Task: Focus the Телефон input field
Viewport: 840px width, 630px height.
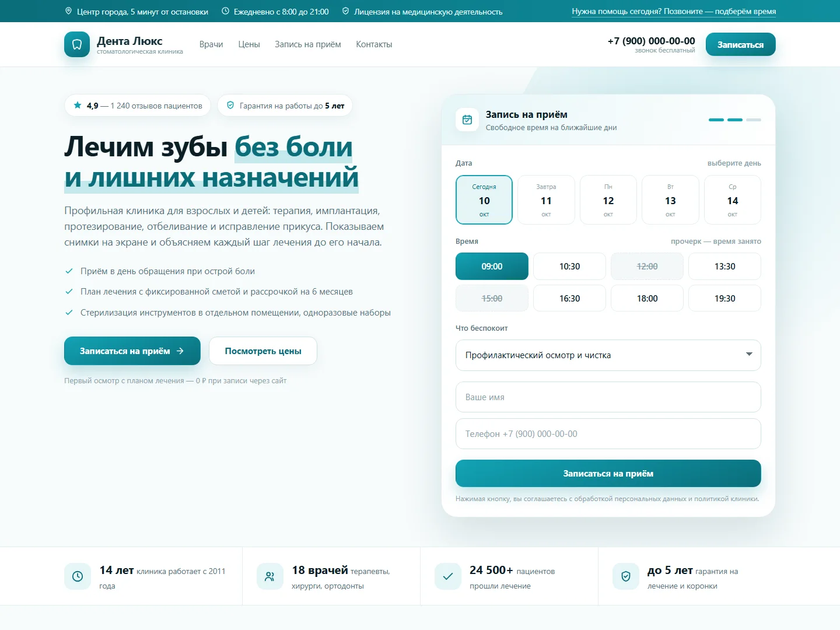Action: 608,433
